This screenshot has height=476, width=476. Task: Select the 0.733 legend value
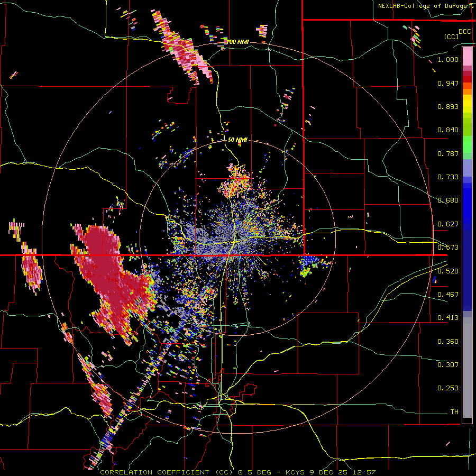[448, 177]
